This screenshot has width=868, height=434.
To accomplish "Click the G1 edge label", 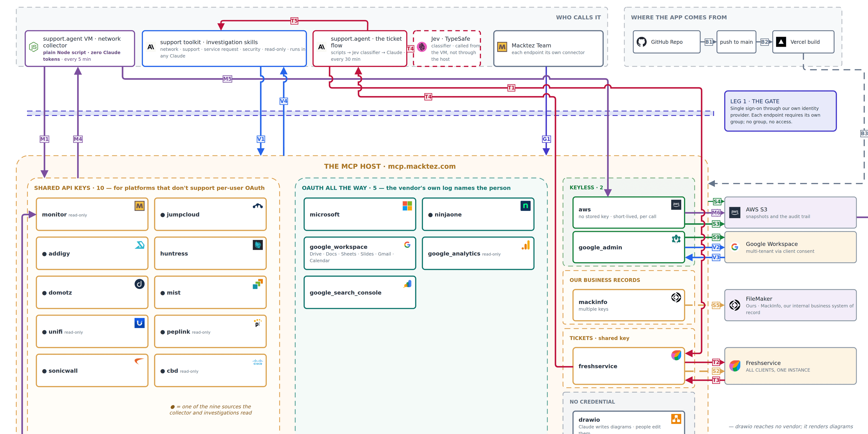I will pyautogui.click(x=546, y=139).
